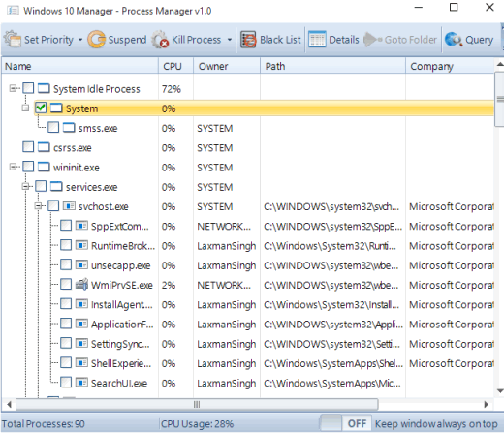
Task: Click the services.exe process icon
Action: [x=56, y=186]
